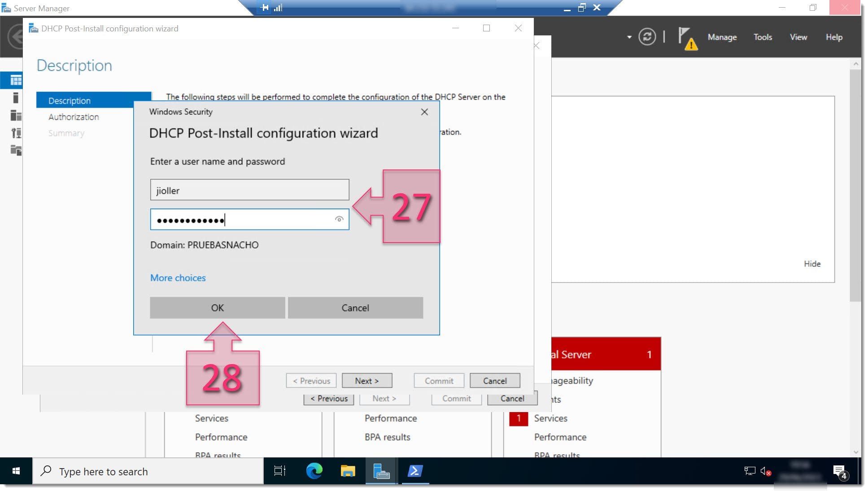Open Performance in the middle tile
Screen dimensions: 868x491
click(390, 418)
